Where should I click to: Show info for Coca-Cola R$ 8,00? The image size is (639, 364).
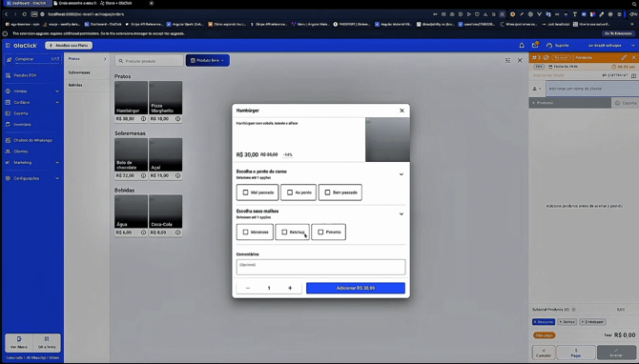(178, 233)
